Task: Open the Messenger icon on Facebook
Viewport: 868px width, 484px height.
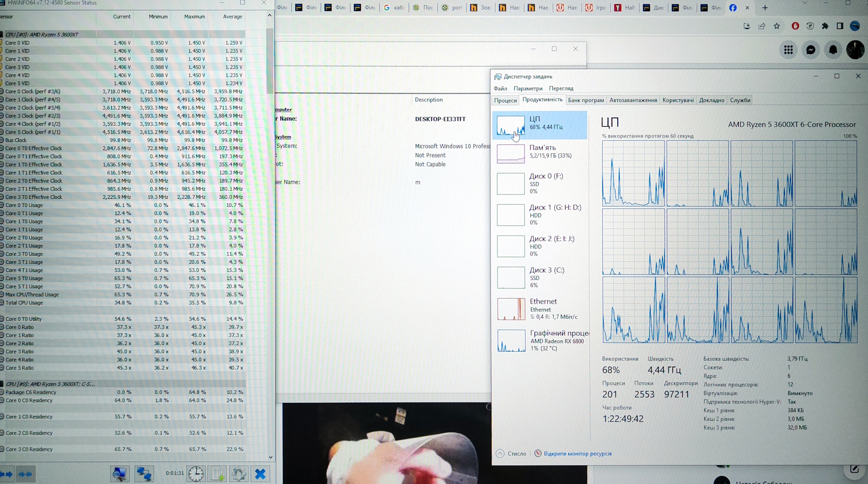Action: click(x=811, y=50)
